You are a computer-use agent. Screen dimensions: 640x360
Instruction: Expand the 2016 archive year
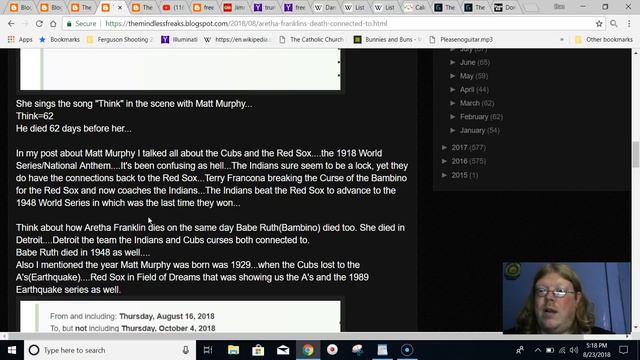tap(444, 161)
